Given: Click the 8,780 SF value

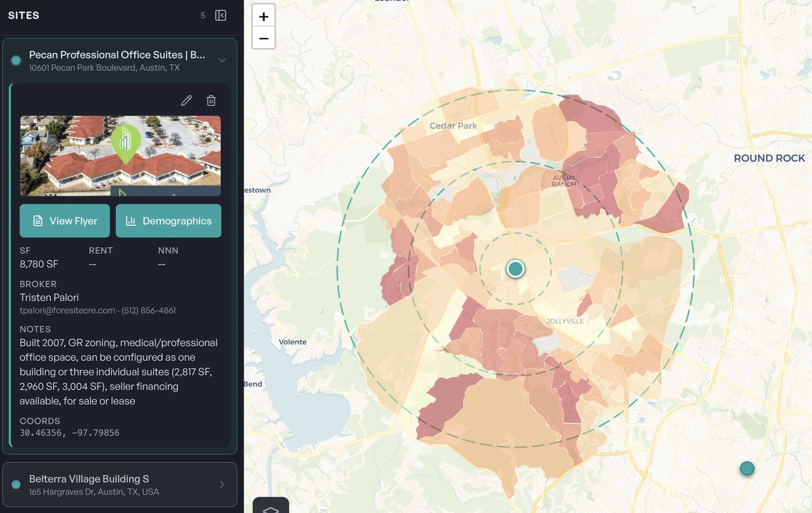Looking at the screenshot, I should (x=39, y=264).
